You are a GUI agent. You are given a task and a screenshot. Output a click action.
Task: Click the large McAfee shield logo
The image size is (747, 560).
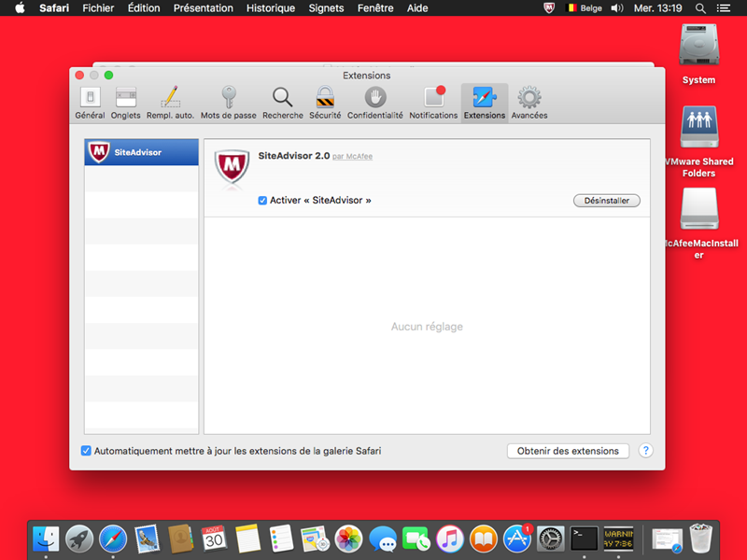pyautogui.click(x=232, y=167)
